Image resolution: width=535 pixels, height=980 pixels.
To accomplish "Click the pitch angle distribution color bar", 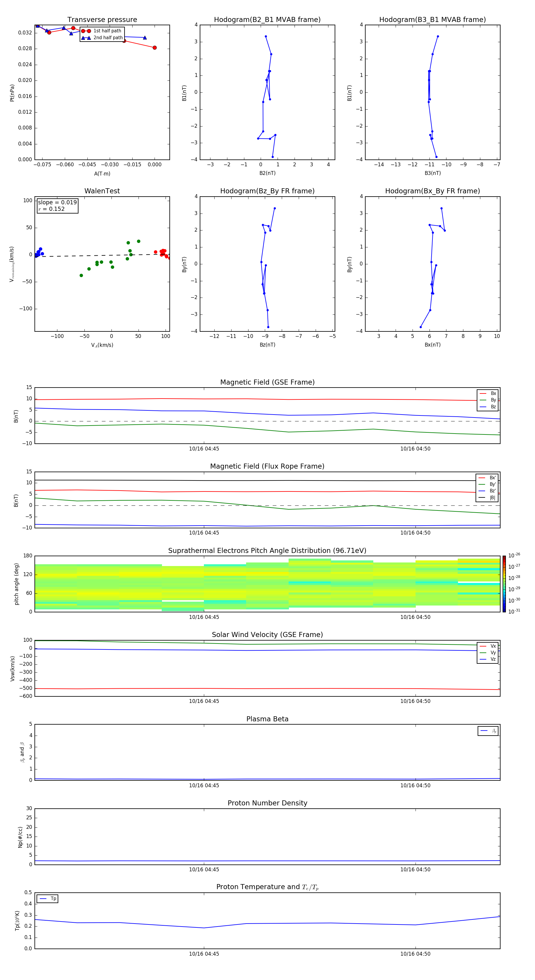I will pyautogui.click(x=504, y=584).
